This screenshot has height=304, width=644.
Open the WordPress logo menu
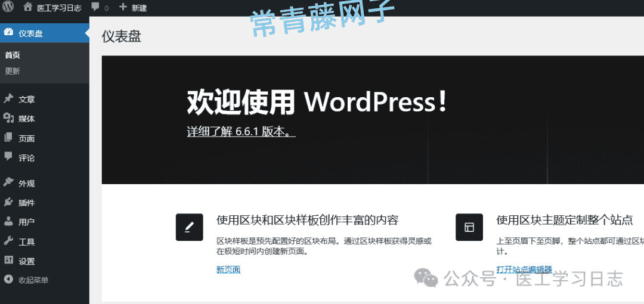[x=8, y=7]
